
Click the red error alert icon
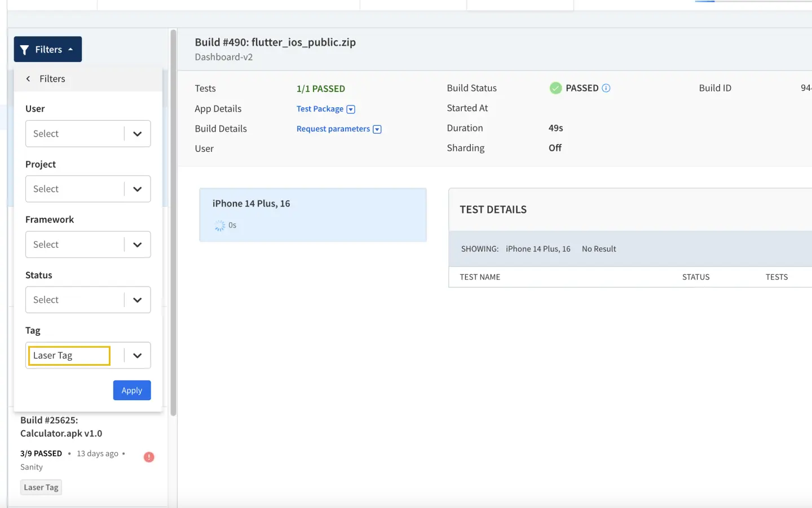(149, 457)
